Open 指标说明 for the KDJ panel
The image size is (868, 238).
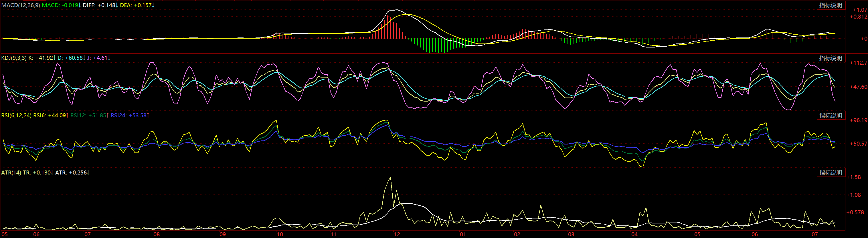831,58
